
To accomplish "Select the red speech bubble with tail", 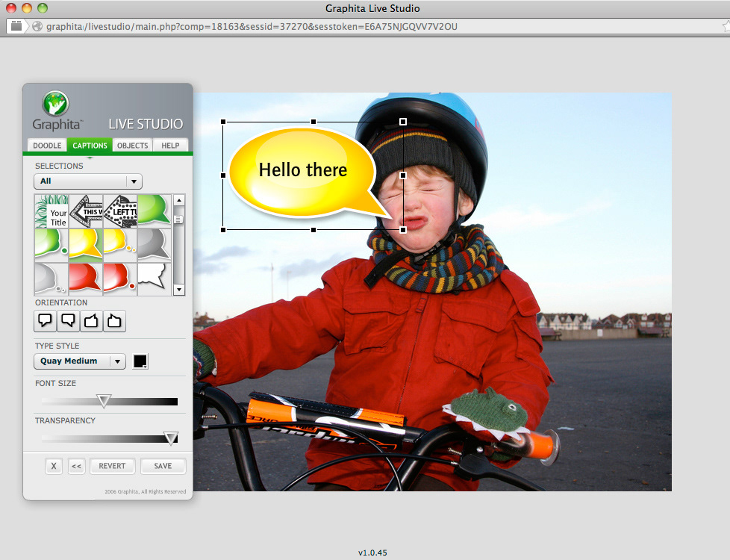I will (x=86, y=279).
